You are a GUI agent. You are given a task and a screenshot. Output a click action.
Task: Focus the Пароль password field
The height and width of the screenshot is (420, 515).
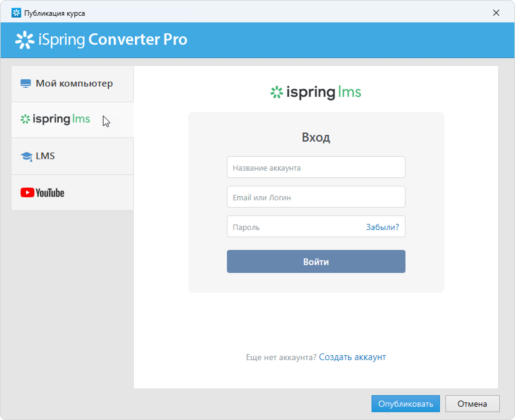(x=316, y=227)
